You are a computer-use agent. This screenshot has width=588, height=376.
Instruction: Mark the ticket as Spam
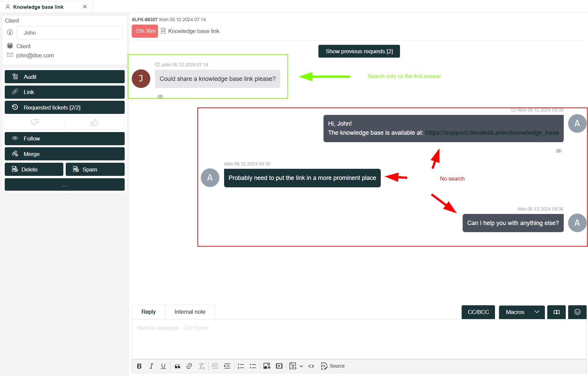[x=95, y=169]
